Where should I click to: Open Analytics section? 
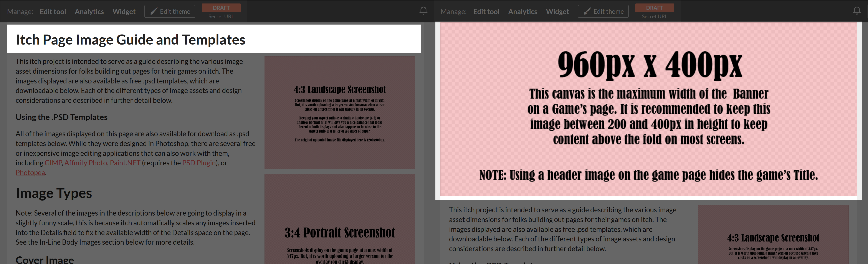89,10
